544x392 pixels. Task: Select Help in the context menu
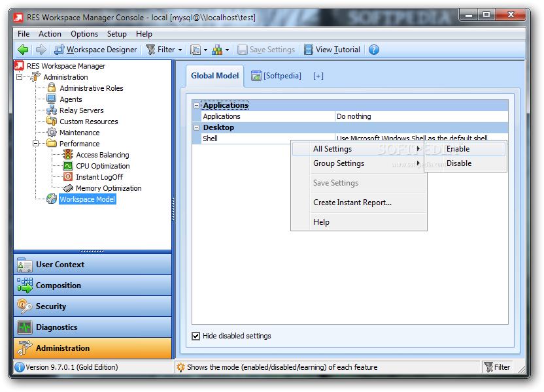pyautogui.click(x=359, y=222)
